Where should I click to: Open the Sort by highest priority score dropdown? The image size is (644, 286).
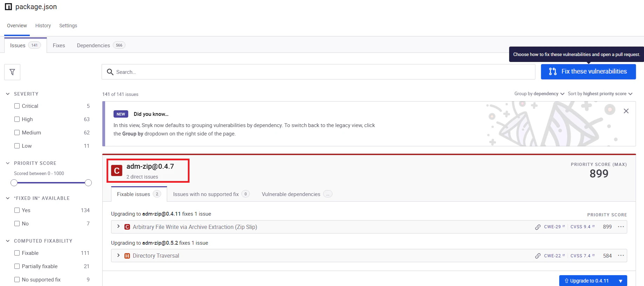point(600,94)
